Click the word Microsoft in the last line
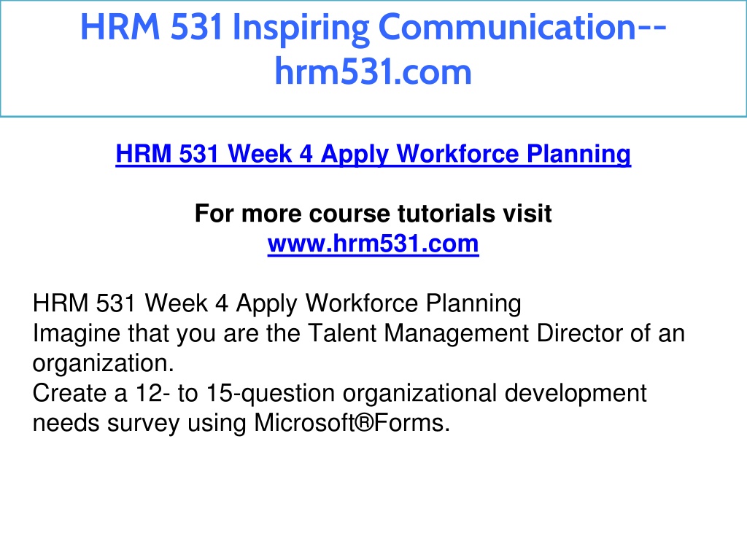The width and height of the screenshot is (747, 560). tap(304, 423)
